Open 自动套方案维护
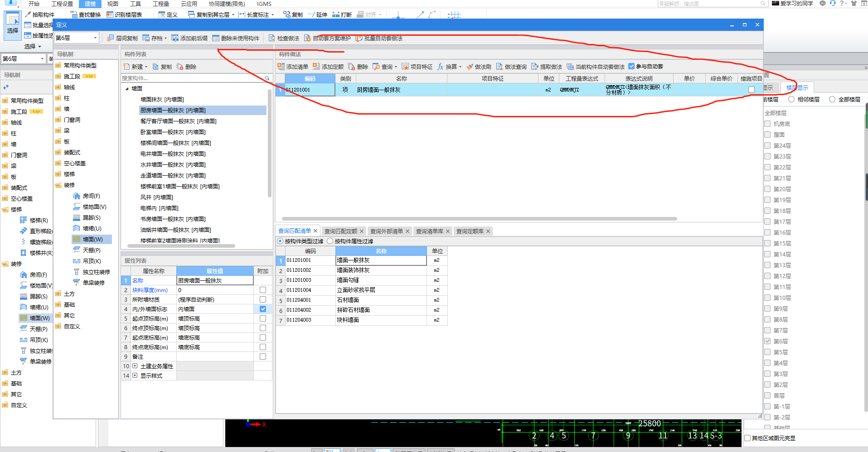 pyautogui.click(x=327, y=38)
